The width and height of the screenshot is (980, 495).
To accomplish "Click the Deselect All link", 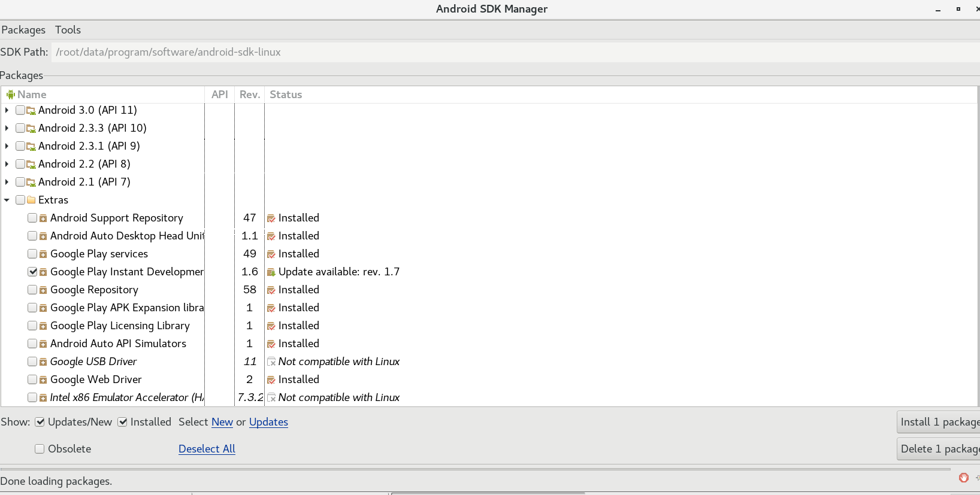I will pos(207,449).
